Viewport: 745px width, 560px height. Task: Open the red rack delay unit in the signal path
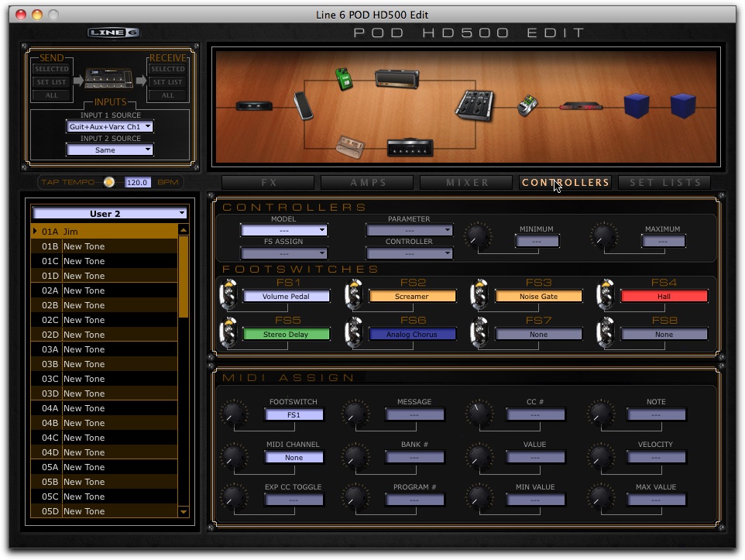coord(581,108)
